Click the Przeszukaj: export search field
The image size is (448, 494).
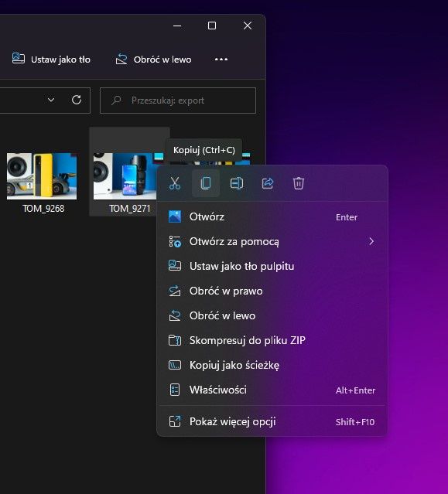pyautogui.click(x=178, y=101)
